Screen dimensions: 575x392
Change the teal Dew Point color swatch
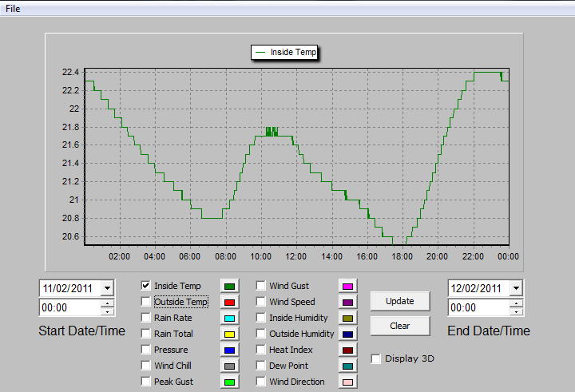click(x=347, y=366)
